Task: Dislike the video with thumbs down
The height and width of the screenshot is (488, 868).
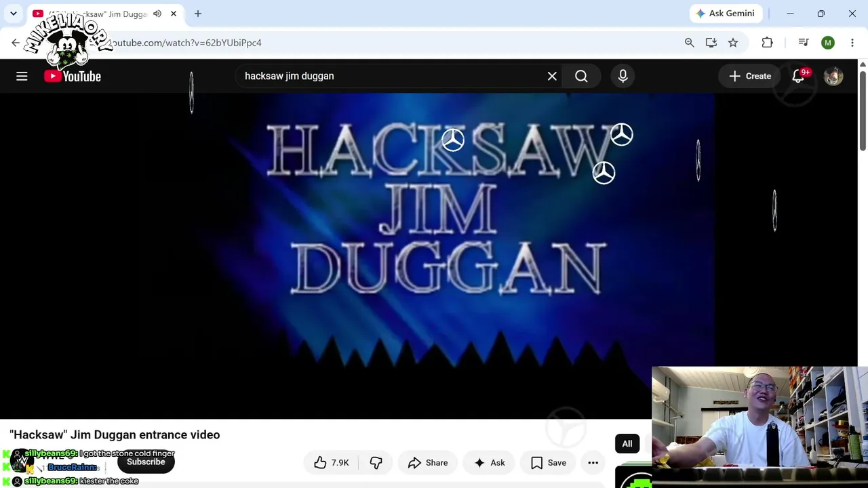Action: click(x=376, y=463)
